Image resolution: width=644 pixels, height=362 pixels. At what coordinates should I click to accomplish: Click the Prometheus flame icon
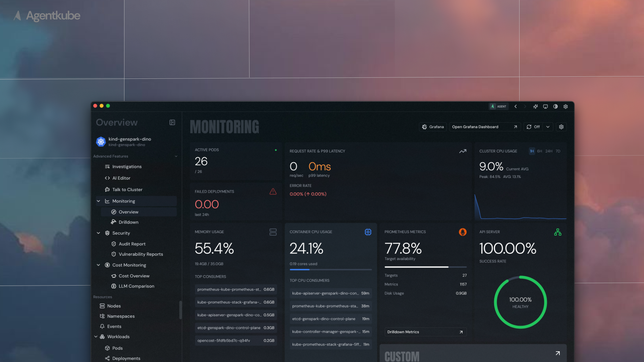pyautogui.click(x=463, y=232)
